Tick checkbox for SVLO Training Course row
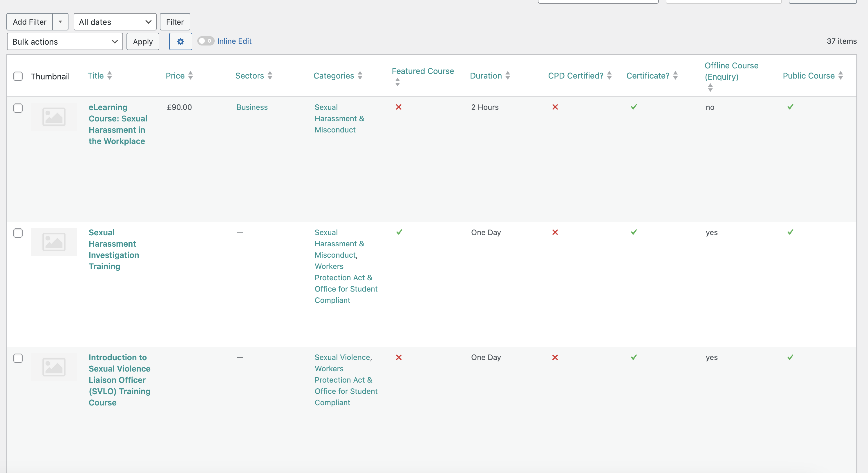 [18, 358]
